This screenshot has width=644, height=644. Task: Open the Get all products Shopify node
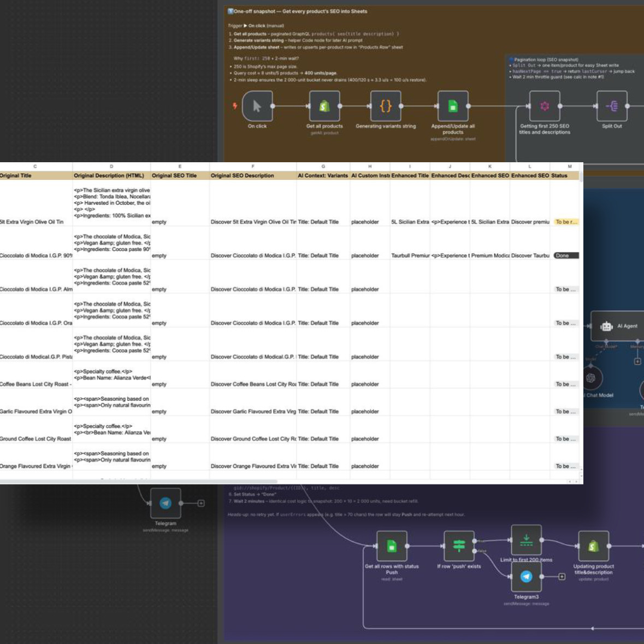click(324, 106)
